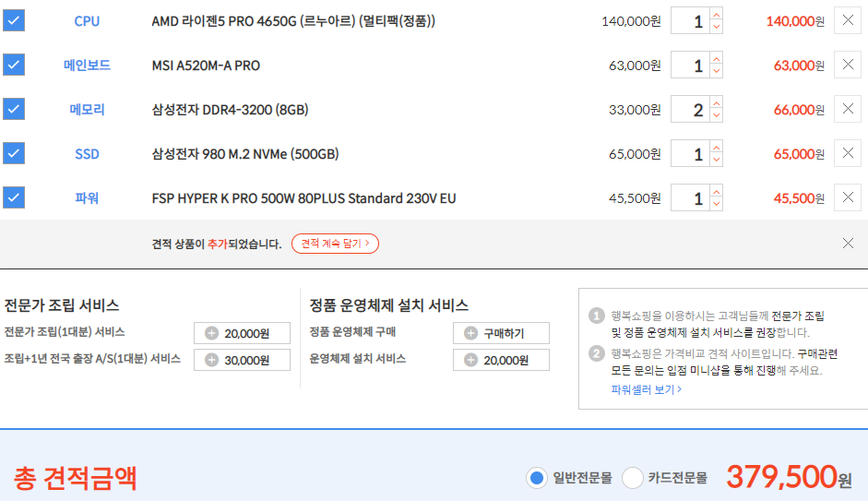Uncheck the CPU item checkbox
868x501 pixels.
14,20
